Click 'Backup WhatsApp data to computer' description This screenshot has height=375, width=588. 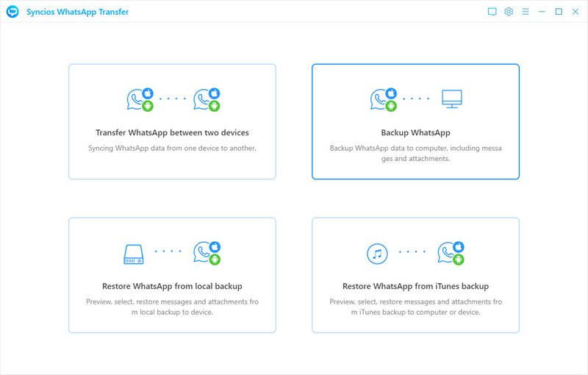coord(415,154)
